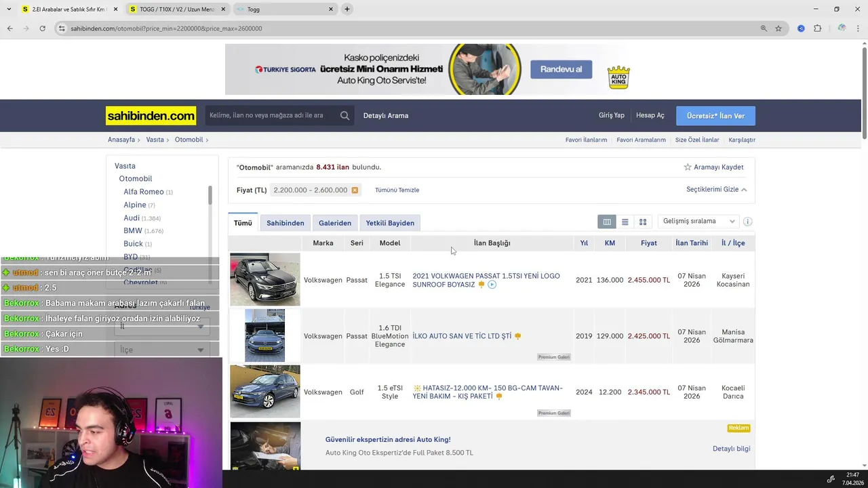Open the İl province dropdown
Screen dimensions: 868x488
tap(162, 327)
